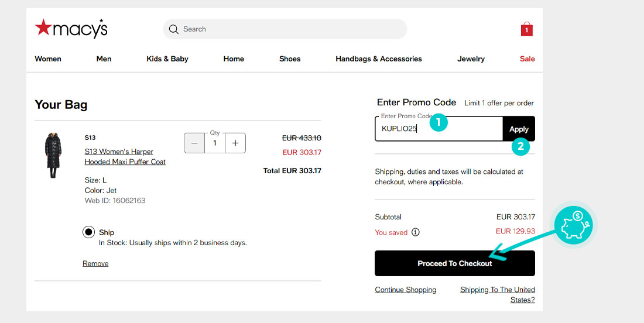Click the You saved info icon
The height and width of the screenshot is (323, 644).
416,232
